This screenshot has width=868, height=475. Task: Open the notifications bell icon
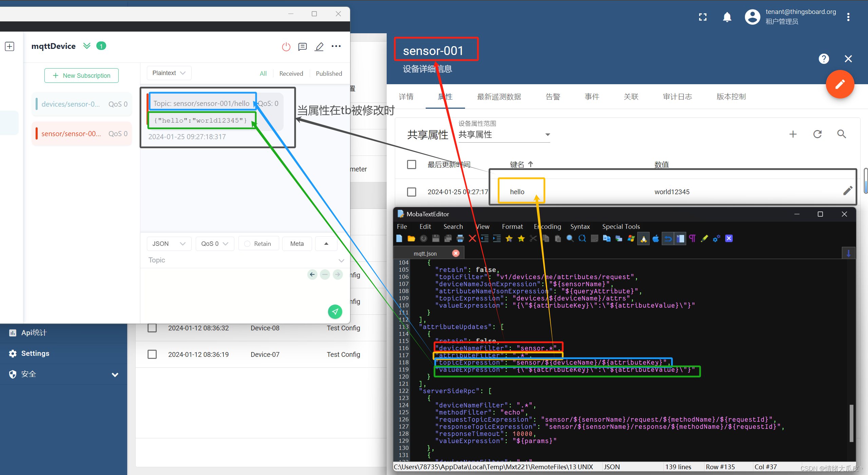[x=727, y=17]
